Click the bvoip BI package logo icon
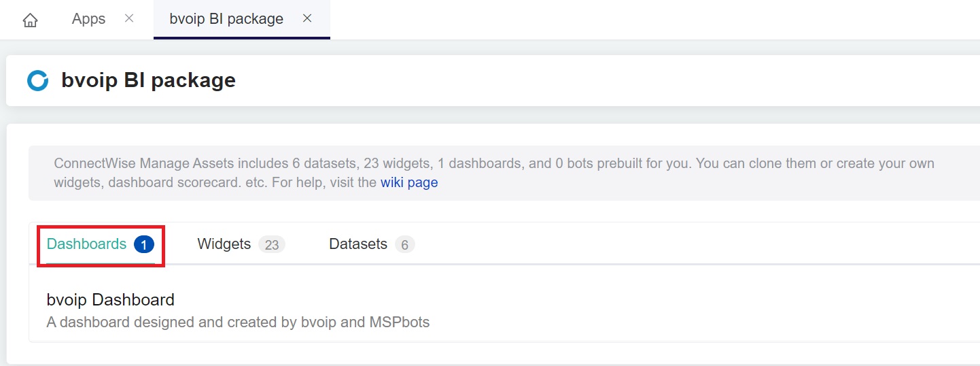 tap(38, 80)
